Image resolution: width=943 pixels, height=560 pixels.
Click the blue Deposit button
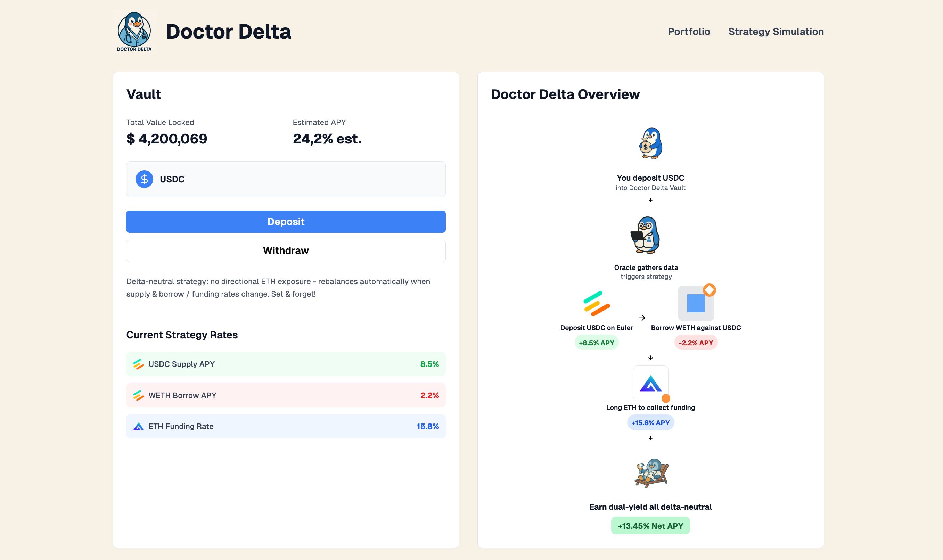click(x=286, y=222)
